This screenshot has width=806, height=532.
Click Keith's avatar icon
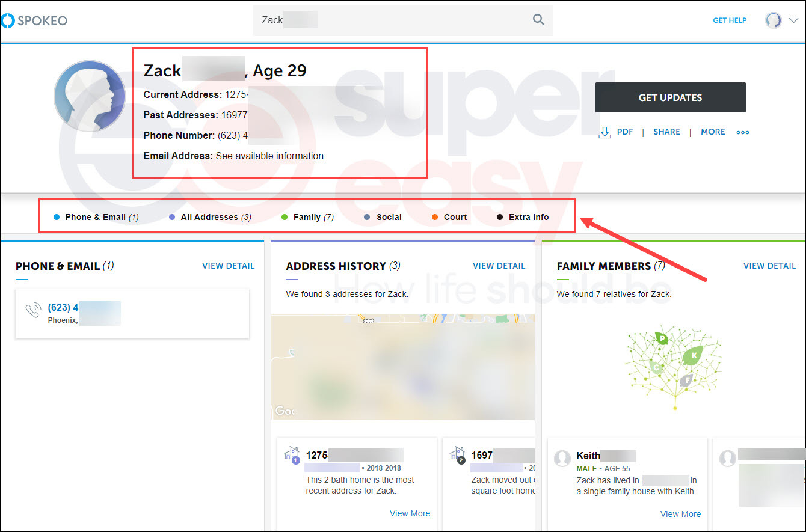point(562,459)
